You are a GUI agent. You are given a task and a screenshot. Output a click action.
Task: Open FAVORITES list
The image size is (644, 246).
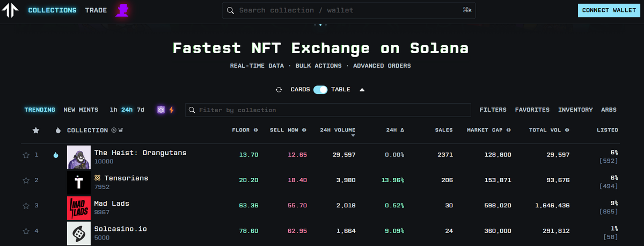click(x=532, y=110)
